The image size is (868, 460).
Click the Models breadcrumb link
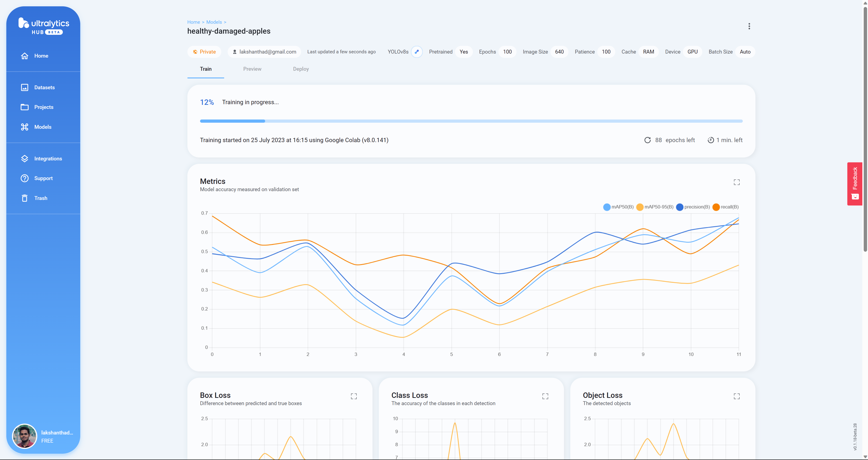tap(214, 22)
